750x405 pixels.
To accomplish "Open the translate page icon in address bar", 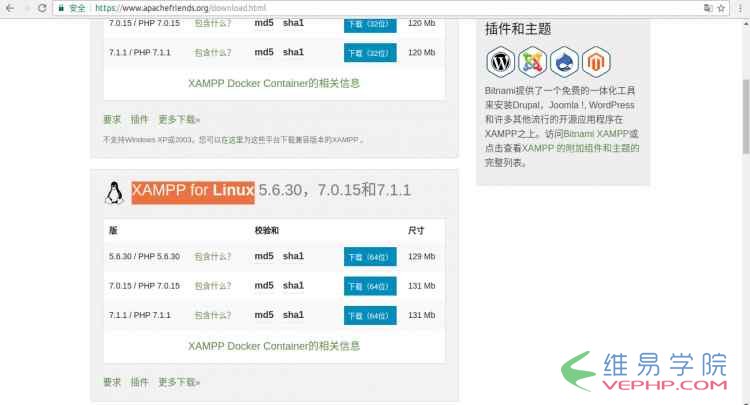I will 708,8.
